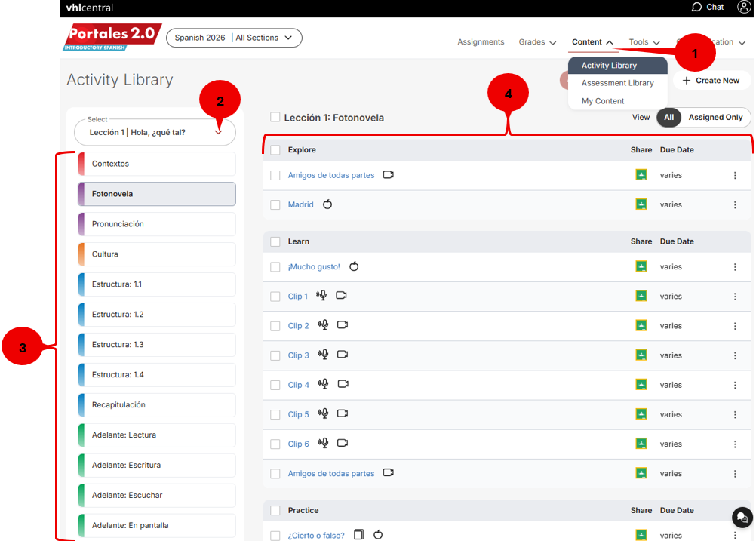Open the ¿Cierto o falso? activity link

pos(316,536)
